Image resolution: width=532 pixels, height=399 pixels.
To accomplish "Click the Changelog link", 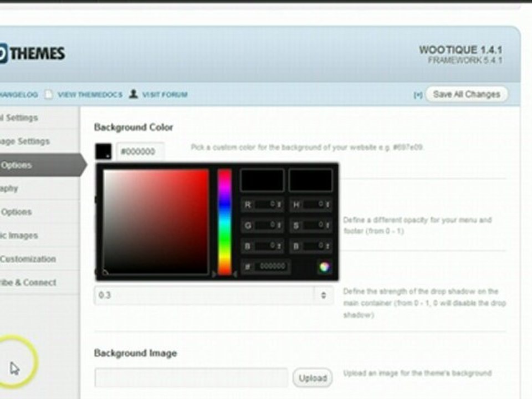I will pyautogui.click(x=19, y=95).
